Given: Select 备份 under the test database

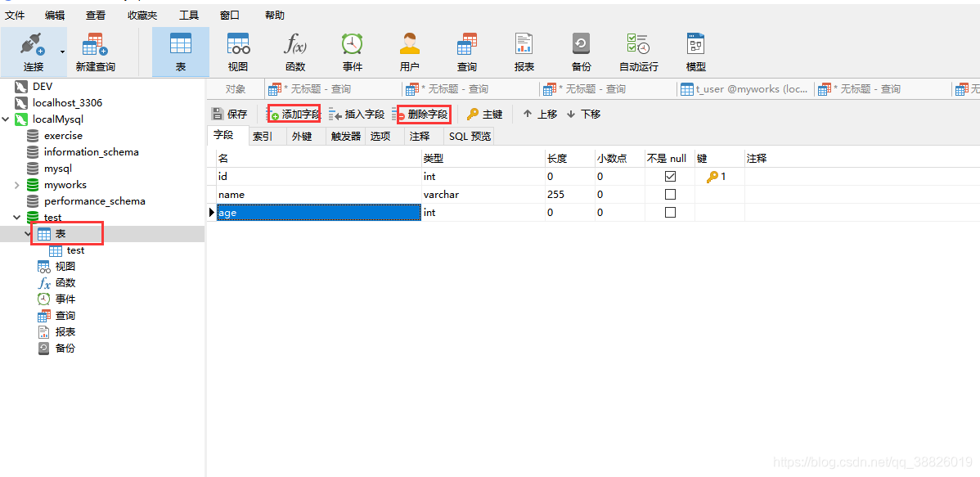Looking at the screenshot, I should click(x=65, y=349).
